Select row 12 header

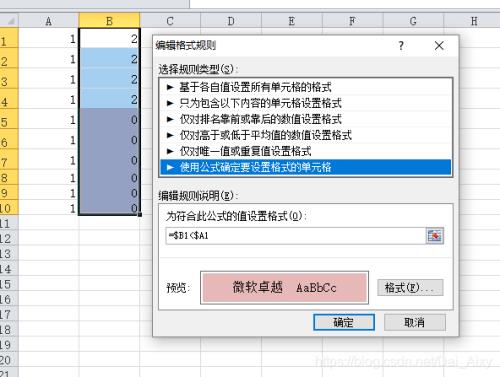[x=9, y=238]
